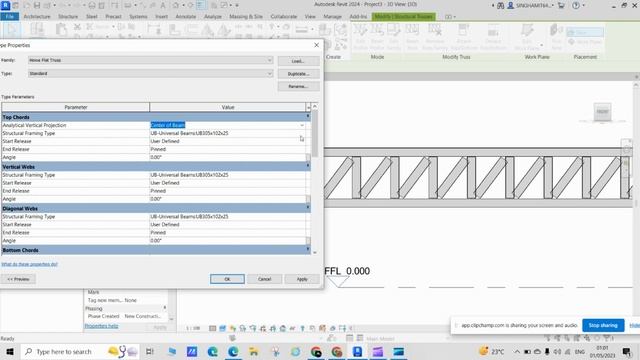640x360 pixels.
Task: Click the ViewCube in the 3D view
Action: (x=602, y=111)
